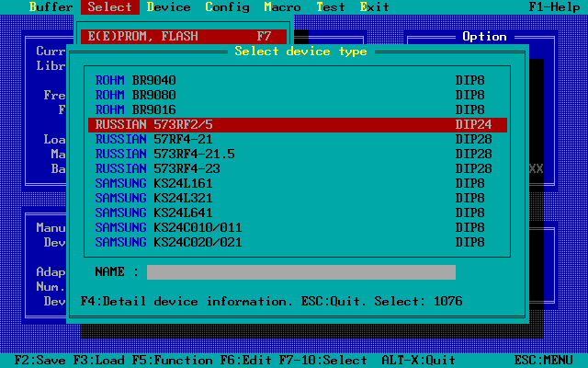
Task: Select highlighted RUSSIAN 573RF2/5 row
Action: 298,125
